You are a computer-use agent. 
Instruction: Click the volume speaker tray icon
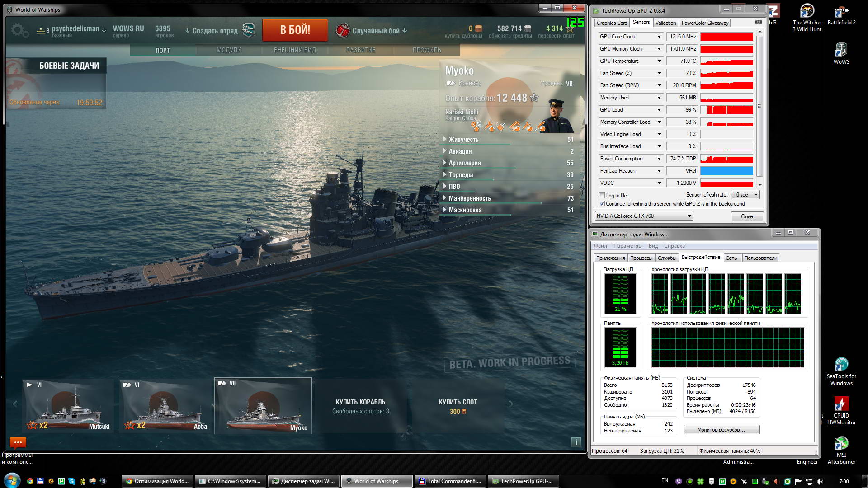820,481
